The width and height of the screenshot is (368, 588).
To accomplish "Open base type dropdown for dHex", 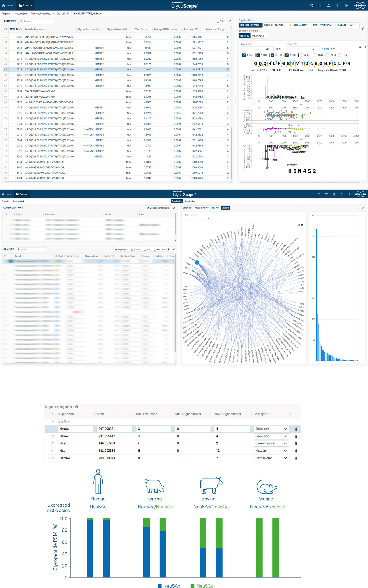I will (271, 444).
